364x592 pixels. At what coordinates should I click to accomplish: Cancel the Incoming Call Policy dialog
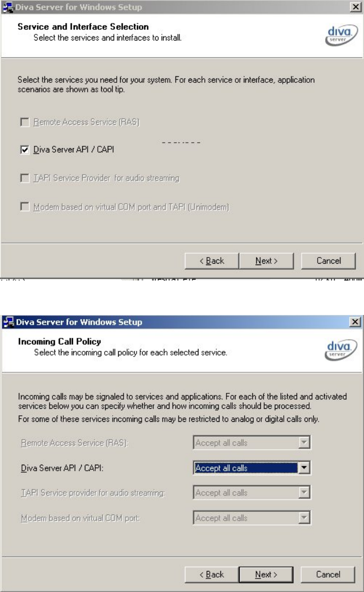coord(328,575)
